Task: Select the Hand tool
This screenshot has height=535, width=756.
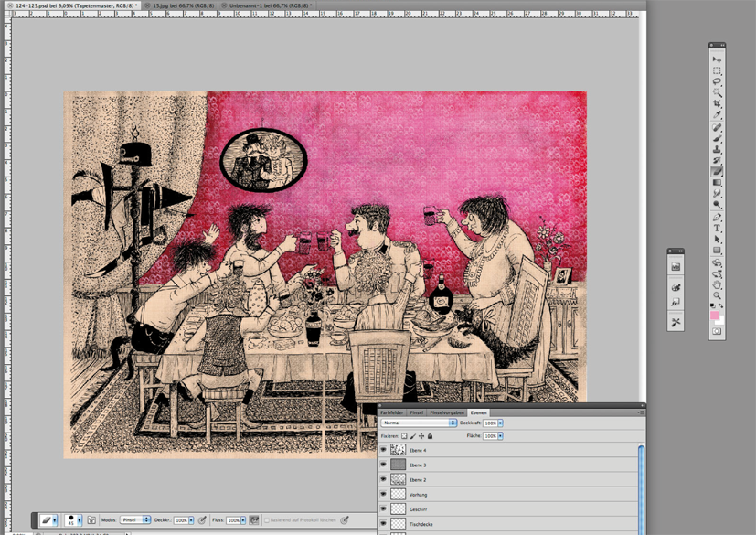Action: 717,284
